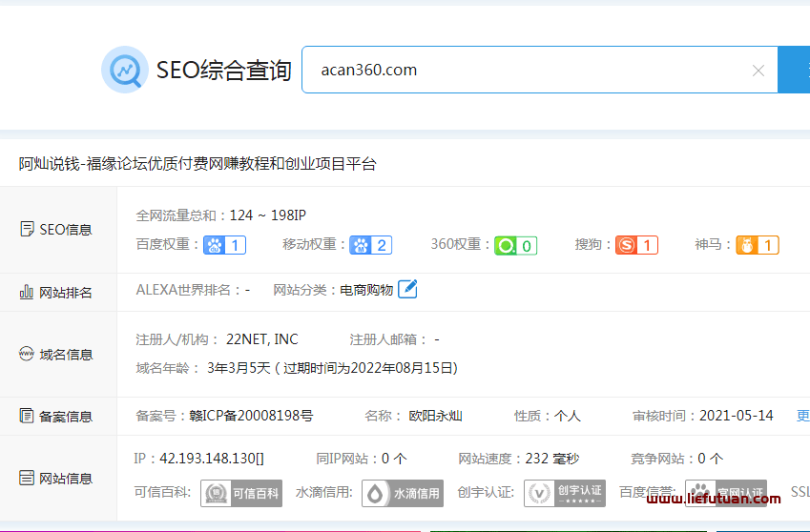The height and width of the screenshot is (532, 810).
Task: Click the 注册人邮箱 label
Action: click(383, 339)
